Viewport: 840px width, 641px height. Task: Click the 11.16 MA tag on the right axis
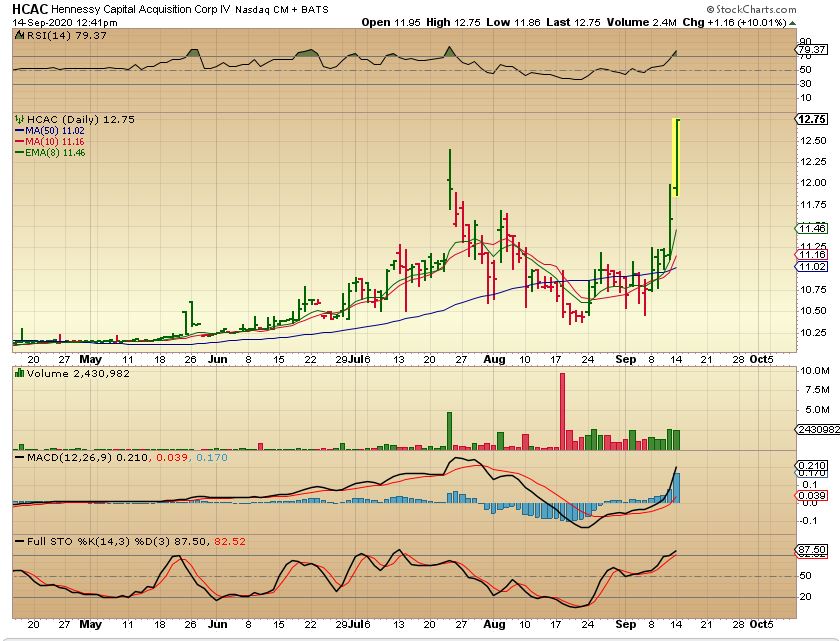[812, 254]
